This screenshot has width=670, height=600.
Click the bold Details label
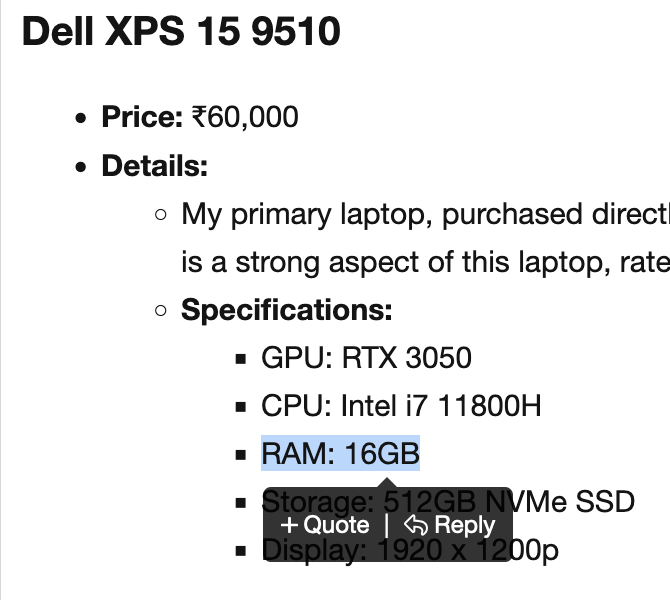point(154,165)
